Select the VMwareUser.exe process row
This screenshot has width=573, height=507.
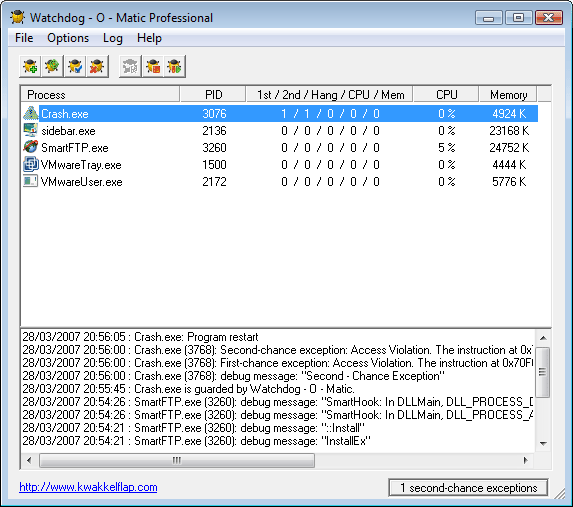[x=280, y=182]
